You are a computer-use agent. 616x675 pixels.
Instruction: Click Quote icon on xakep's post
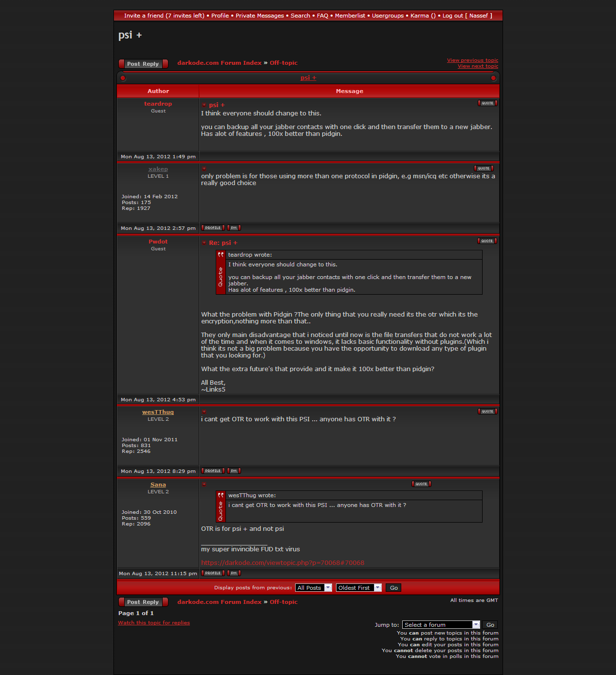coord(484,169)
